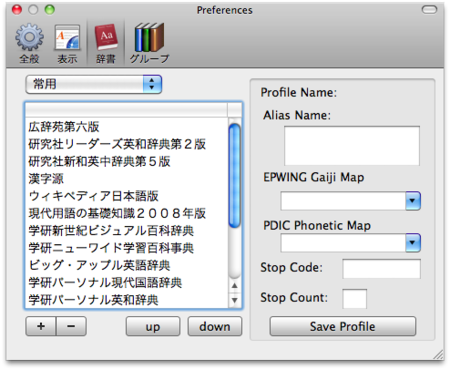450x370 pixels.
Task: Click inside PDIC Phonetic Map text field
Action: pos(343,243)
